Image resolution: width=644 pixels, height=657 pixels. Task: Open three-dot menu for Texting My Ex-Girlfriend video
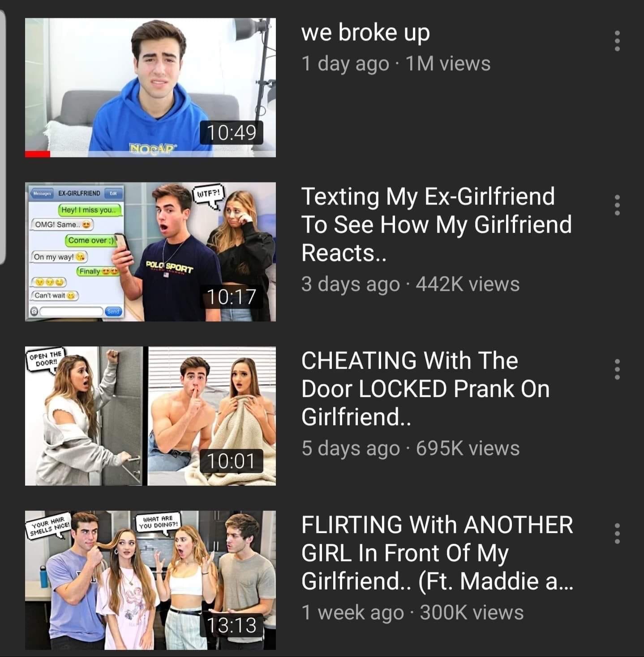(617, 205)
